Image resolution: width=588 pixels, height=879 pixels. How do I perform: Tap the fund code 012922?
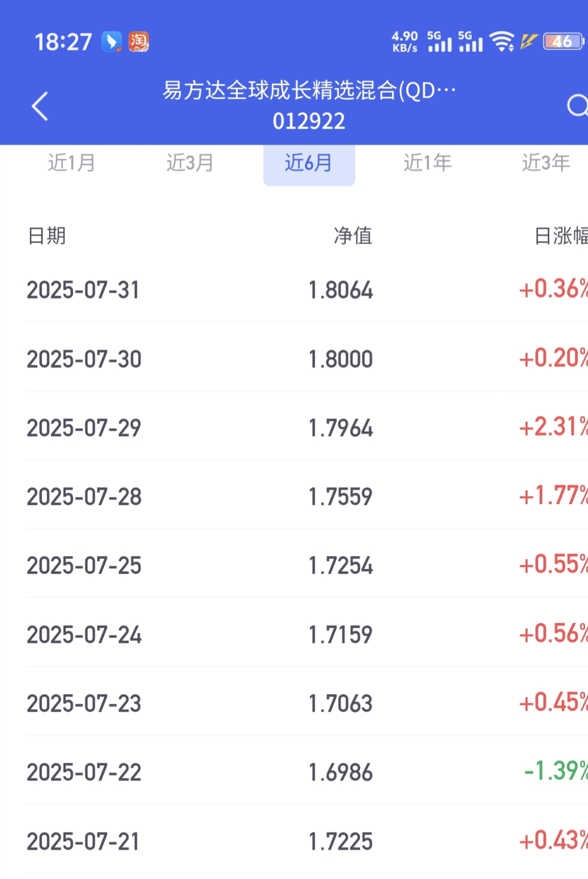pyautogui.click(x=309, y=121)
